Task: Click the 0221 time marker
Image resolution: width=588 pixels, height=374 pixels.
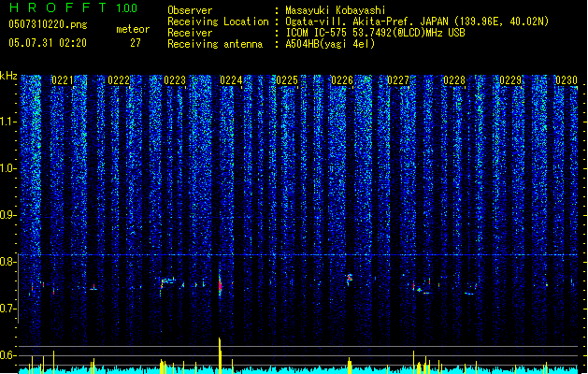Action: [63, 80]
